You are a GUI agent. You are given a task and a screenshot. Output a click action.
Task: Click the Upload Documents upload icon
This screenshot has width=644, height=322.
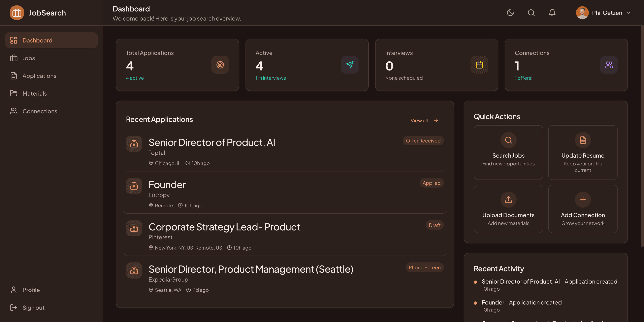[x=508, y=199]
